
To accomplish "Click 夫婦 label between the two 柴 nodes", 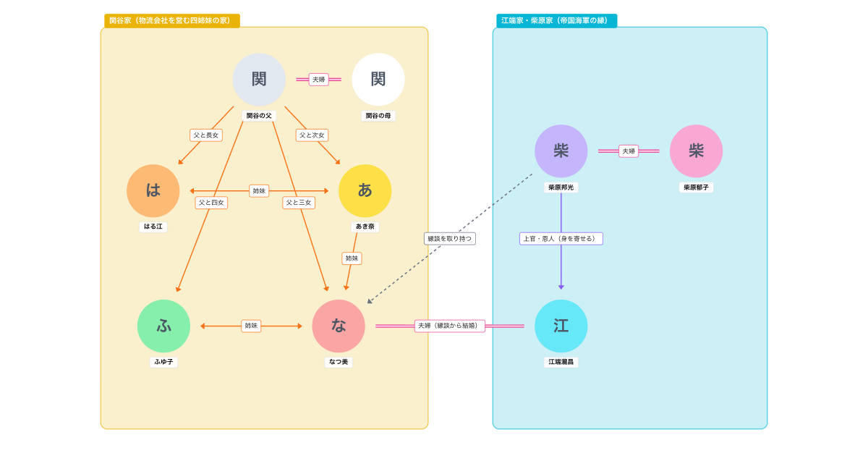I will pos(629,151).
